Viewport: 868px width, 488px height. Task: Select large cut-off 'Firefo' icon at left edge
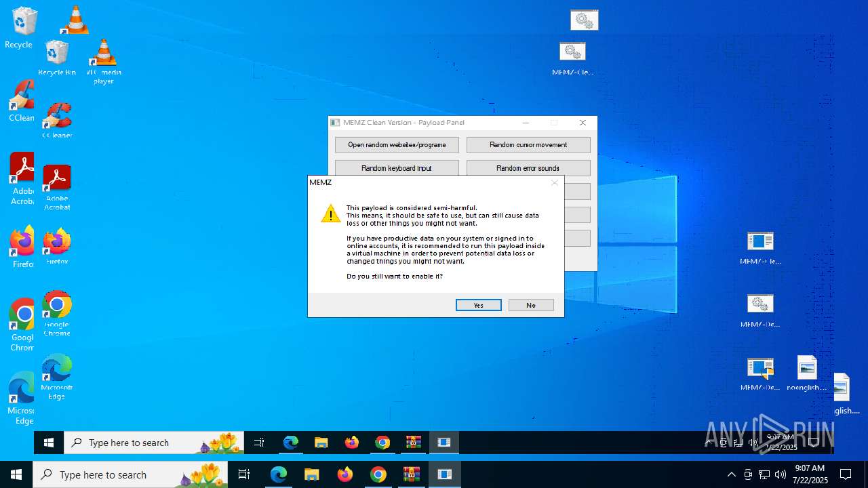click(x=22, y=247)
